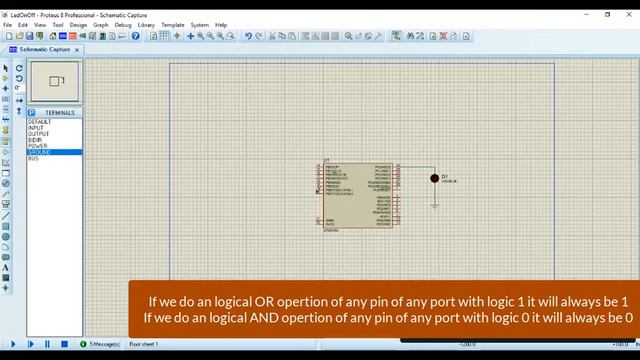Image resolution: width=640 pixels, height=360 pixels.
Task: Click the X-Mirror horizontal flip button
Action: (19, 100)
